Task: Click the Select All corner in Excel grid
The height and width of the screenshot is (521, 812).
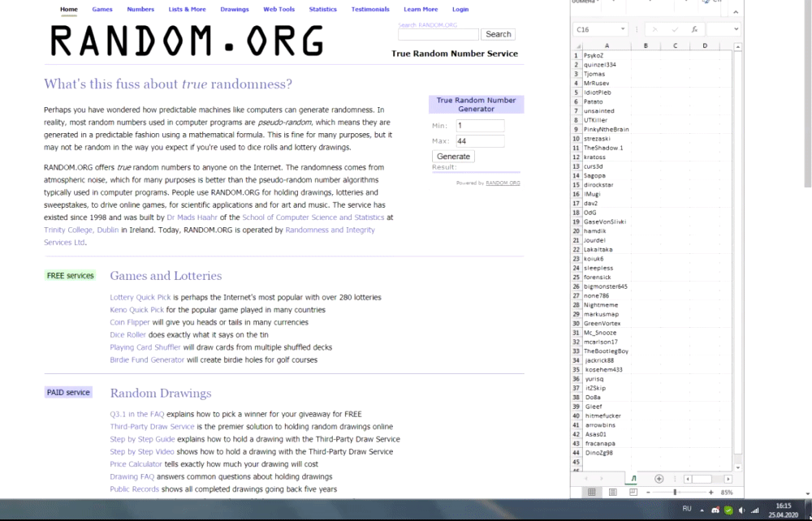Action: pyautogui.click(x=577, y=46)
